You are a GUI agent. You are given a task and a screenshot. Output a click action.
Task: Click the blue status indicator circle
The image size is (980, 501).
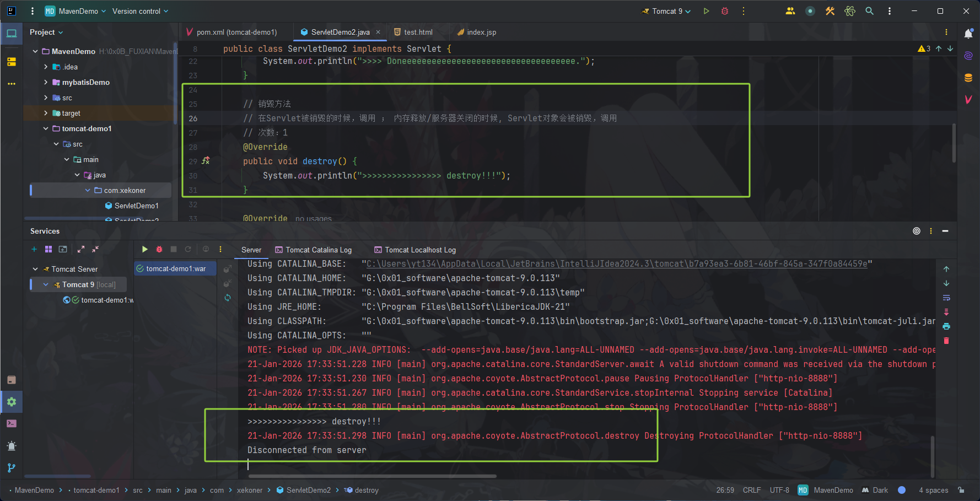click(902, 490)
